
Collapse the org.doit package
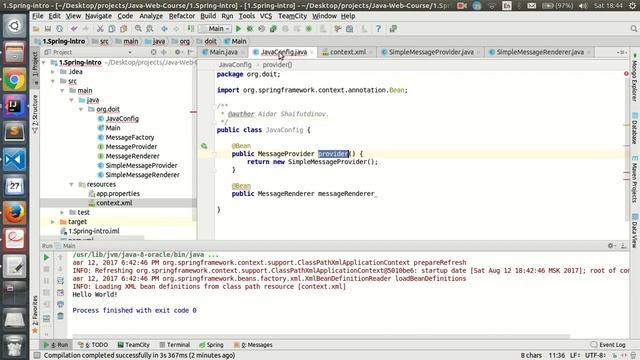pyautogui.click(x=81, y=109)
